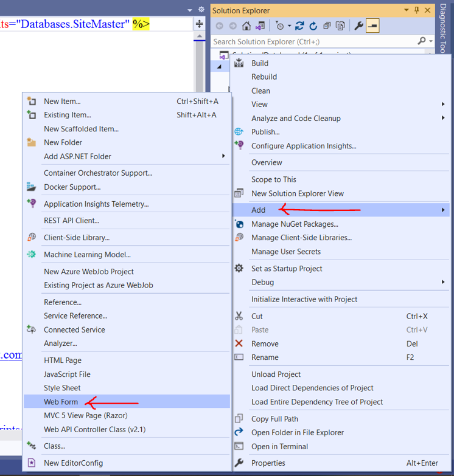
Task: Pin the Solution Explorer panel
Action: (417, 10)
